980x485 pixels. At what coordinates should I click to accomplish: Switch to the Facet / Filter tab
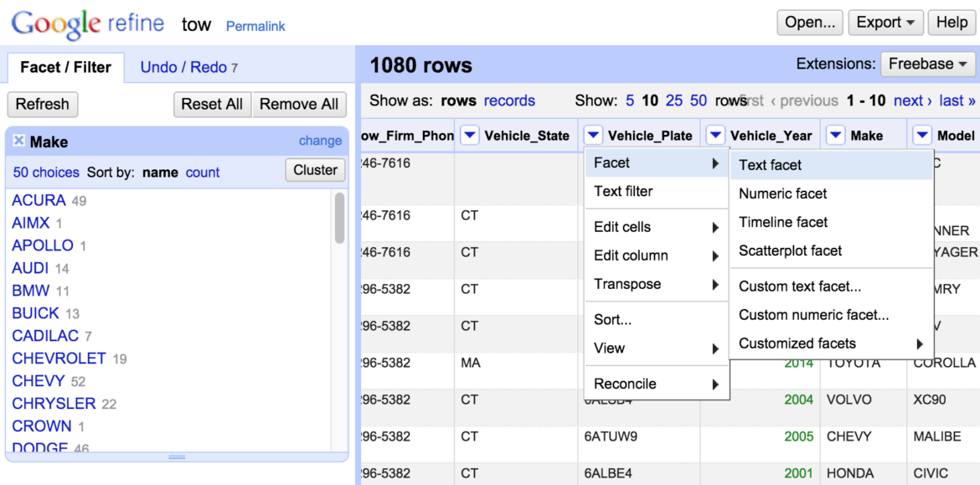65,68
